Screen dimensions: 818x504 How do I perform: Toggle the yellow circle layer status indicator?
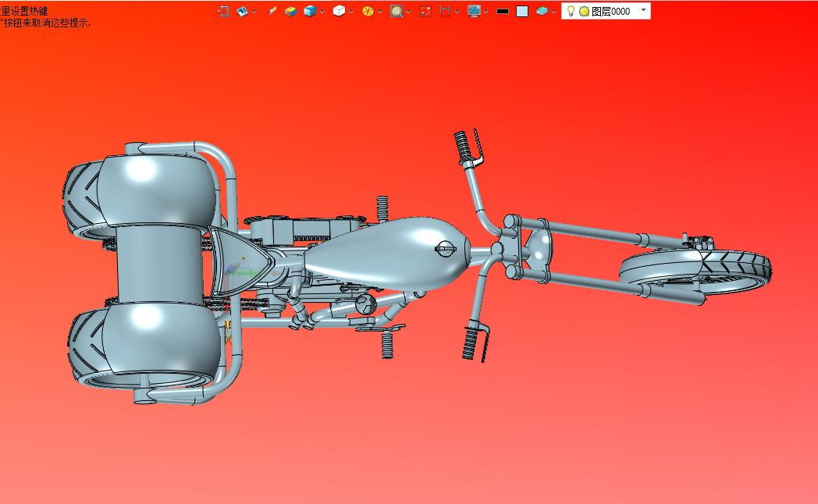[x=584, y=11]
